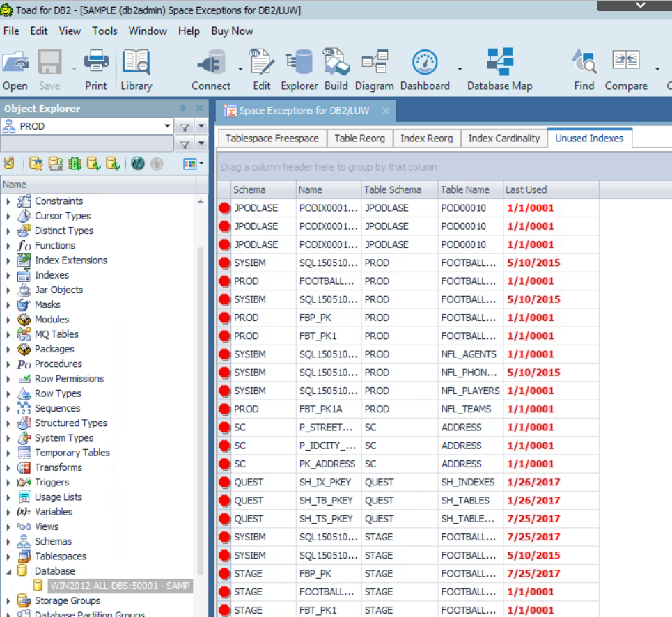
Task: Click the folder-with-star icon in Object Explorer toolbar
Action: (36, 164)
